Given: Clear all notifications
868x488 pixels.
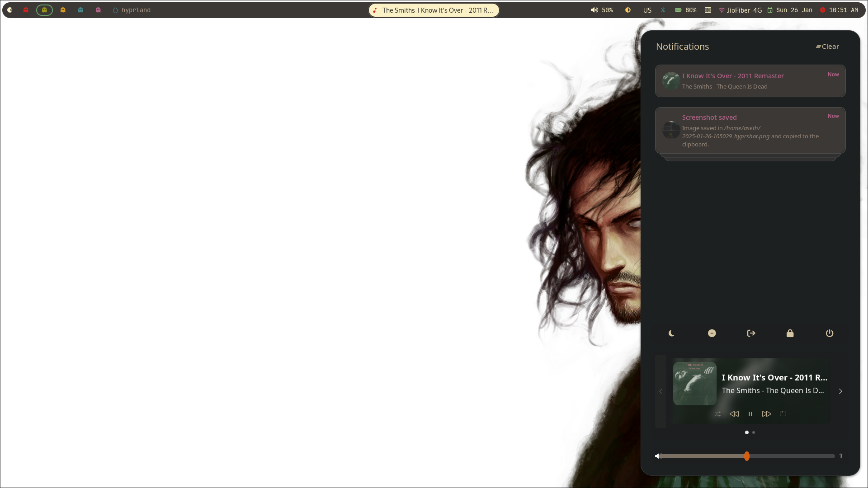Looking at the screenshot, I should (827, 47).
